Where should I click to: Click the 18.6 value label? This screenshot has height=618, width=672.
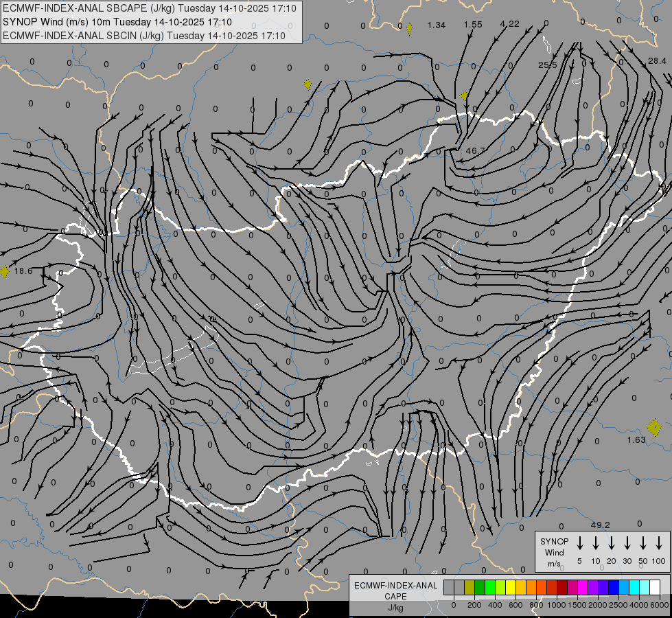(x=23, y=271)
